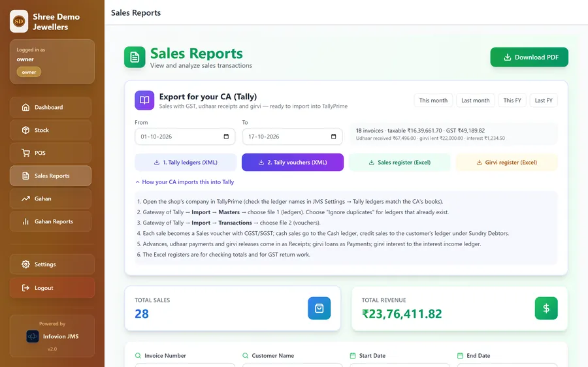Click the End Date calendar icon
Screen dimensions: 588x367
[x=460, y=355]
